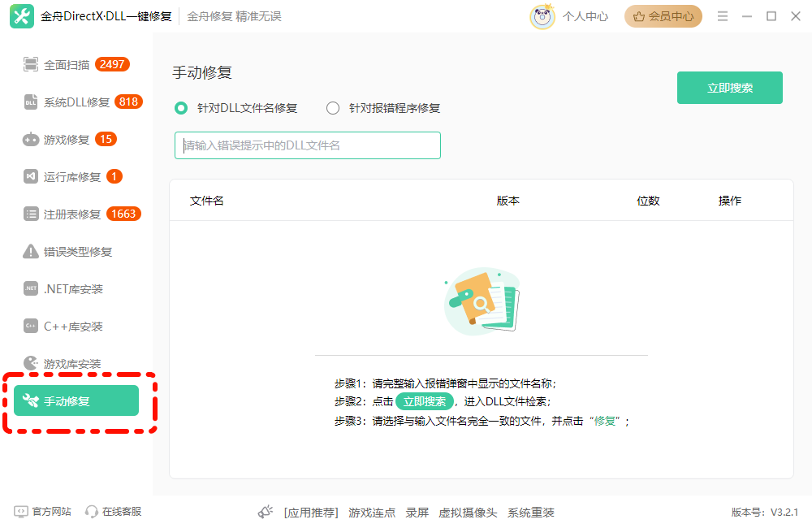812x528 pixels.
Task: Click the 错误类型修复 warning triangle icon
Action: coord(31,251)
